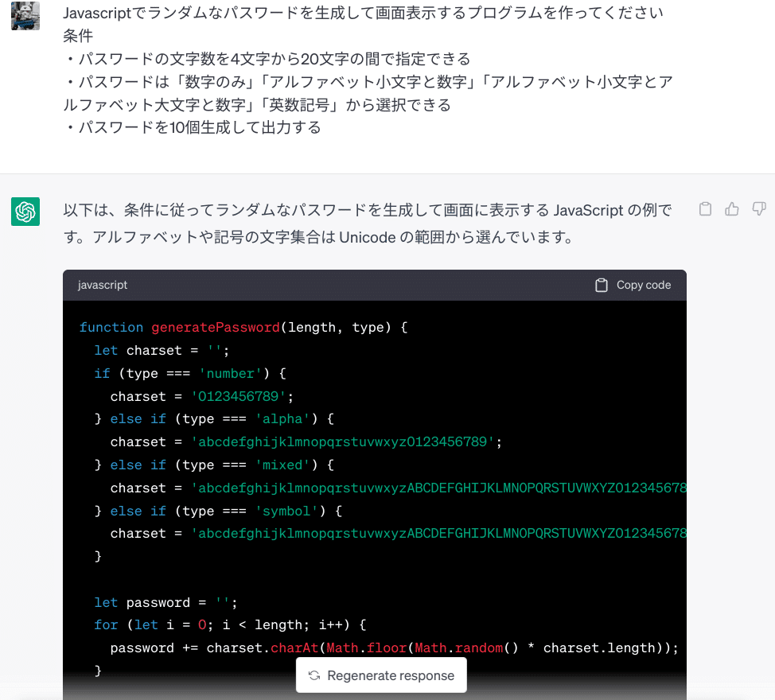Click the let charset = '' line

(162, 351)
